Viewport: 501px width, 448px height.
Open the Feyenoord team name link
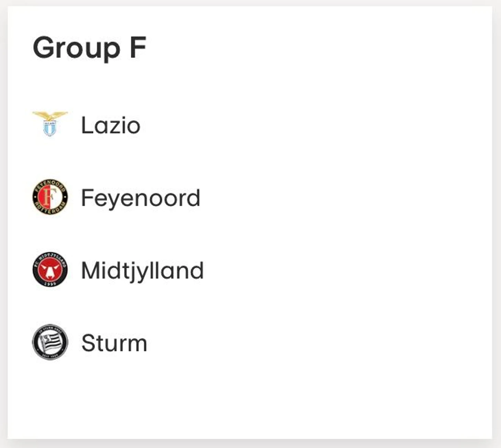pyautogui.click(x=140, y=198)
